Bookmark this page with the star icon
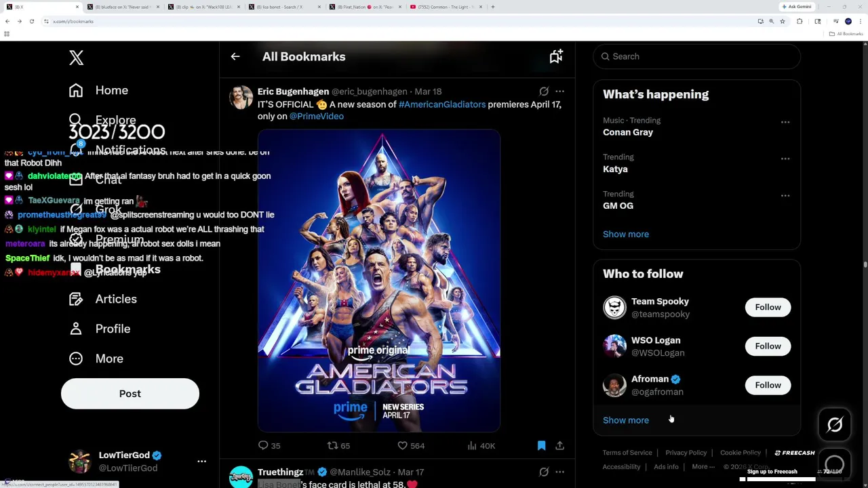The image size is (868, 488). click(x=782, y=21)
